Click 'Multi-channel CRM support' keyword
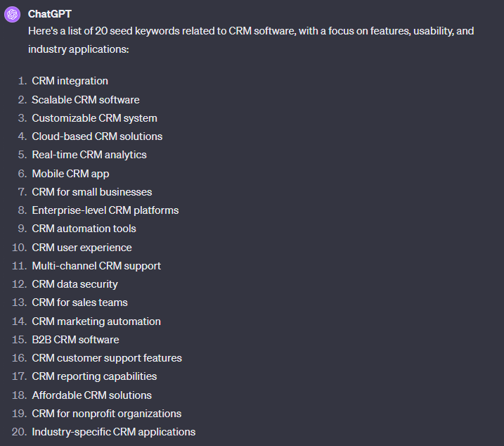The width and height of the screenshot is (504, 446). (x=96, y=266)
